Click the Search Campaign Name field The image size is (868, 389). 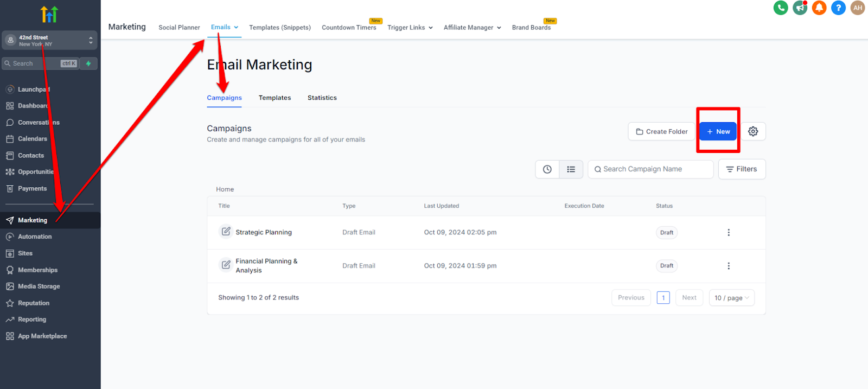650,169
